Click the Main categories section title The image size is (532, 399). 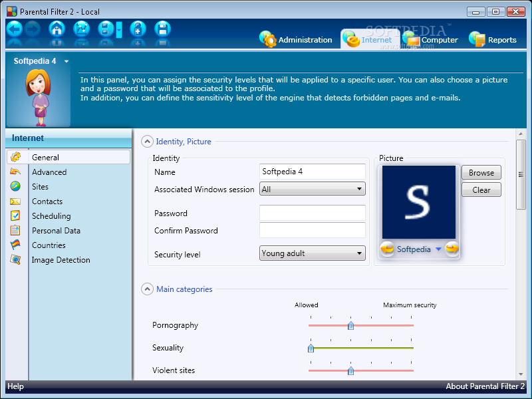point(184,289)
